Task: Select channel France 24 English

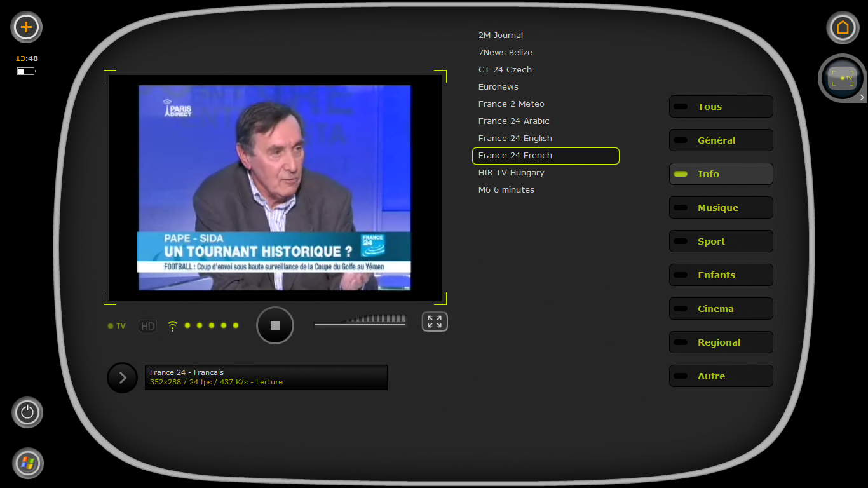Action: tap(515, 139)
